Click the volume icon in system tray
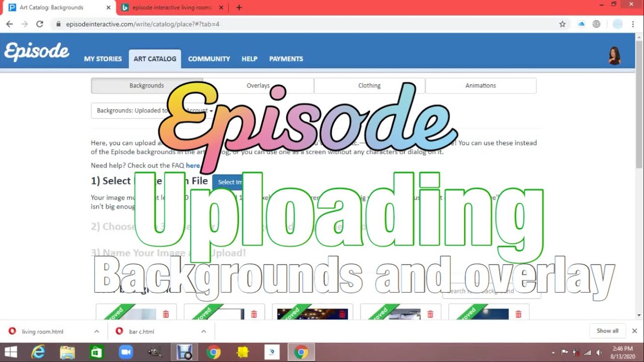This screenshot has height=362, width=644. click(599, 352)
